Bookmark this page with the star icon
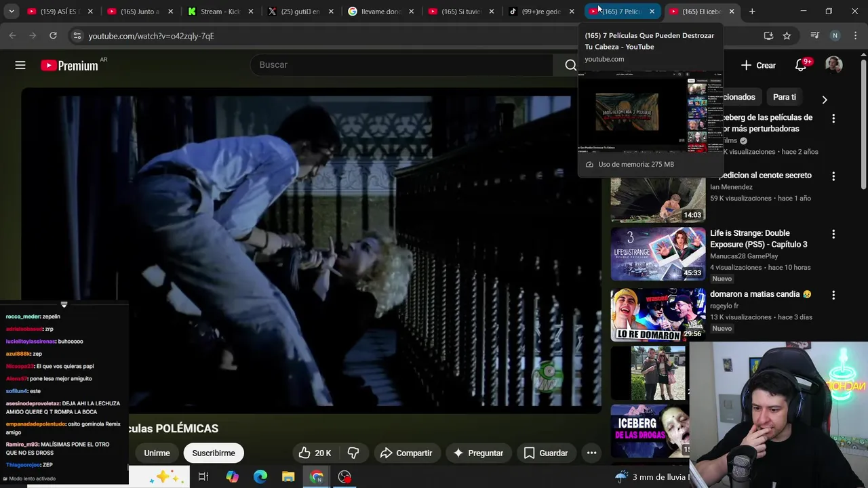The image size is (868, 488). pyautogui.click(x=787, y=36)
